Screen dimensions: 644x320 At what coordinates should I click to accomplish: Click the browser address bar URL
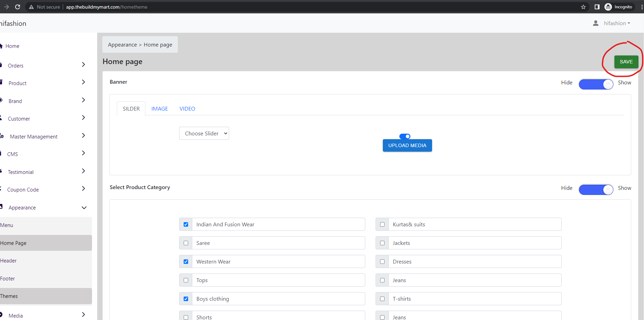click(x=107, y=7)
